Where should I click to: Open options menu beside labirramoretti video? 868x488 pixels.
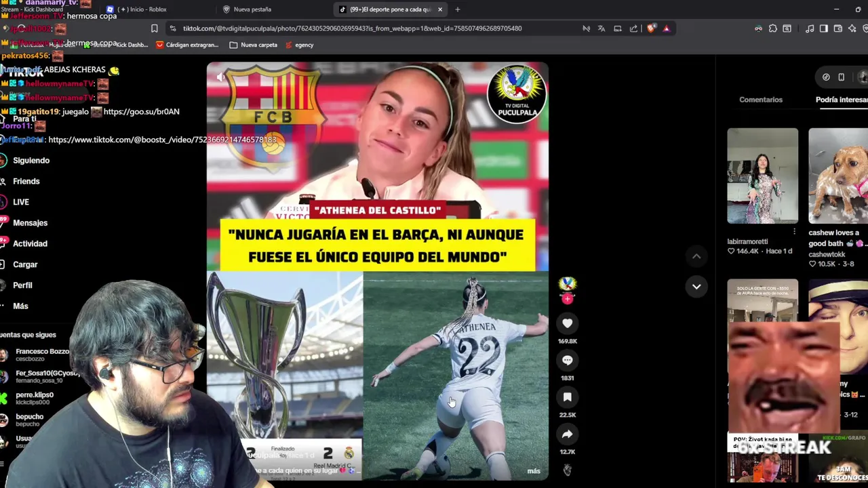click(794, 232)
